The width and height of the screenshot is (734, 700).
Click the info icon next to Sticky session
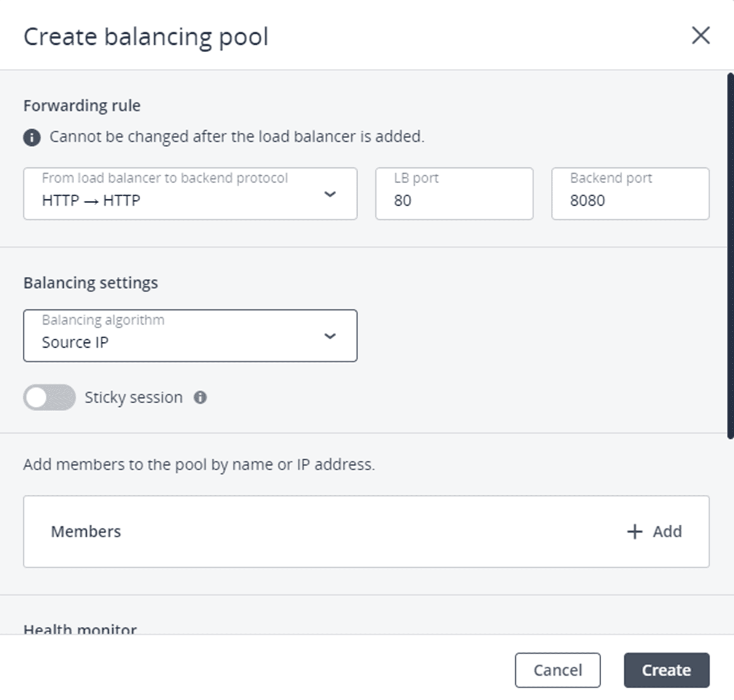coord(200,397)
